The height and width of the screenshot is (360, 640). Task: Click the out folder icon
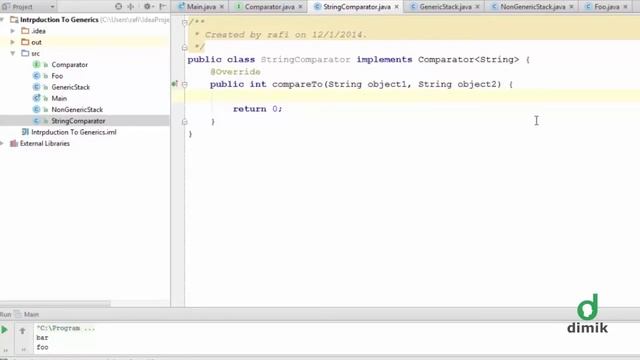(25, 42)
